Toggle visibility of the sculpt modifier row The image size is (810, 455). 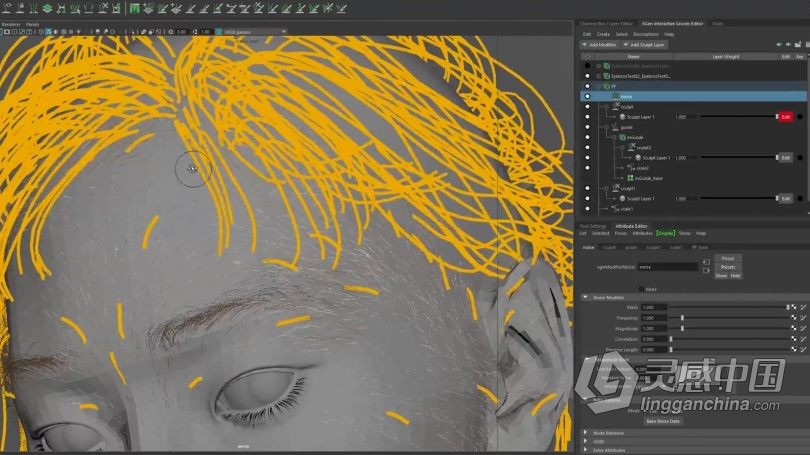click(x=587, y=106)
